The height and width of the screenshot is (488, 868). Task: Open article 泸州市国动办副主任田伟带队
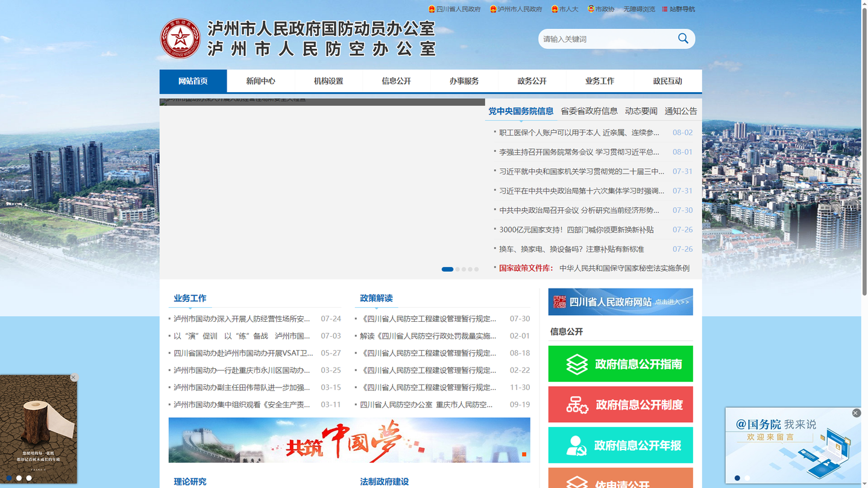pos(242,387)
